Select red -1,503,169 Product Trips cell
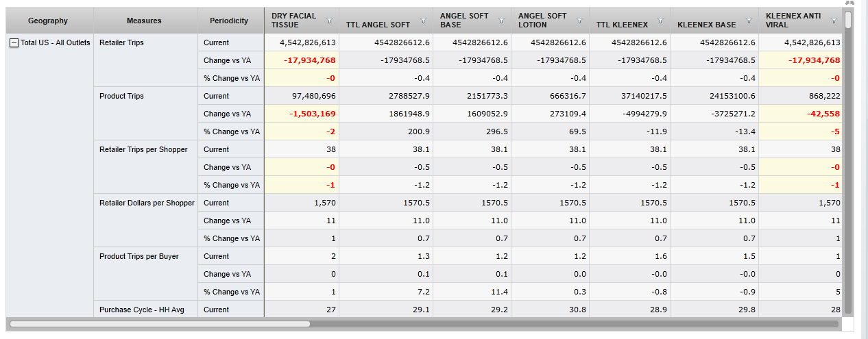Viewport: 868px width, 339px height. click(312, 114)
